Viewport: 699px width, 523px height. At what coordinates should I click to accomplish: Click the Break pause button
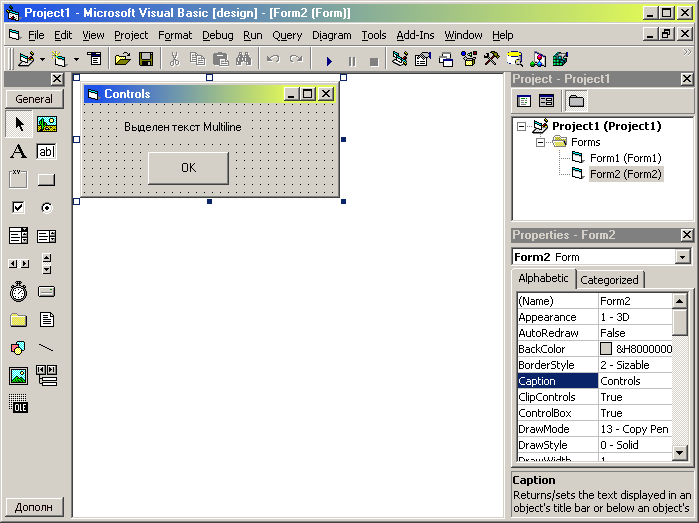[352, 61]
